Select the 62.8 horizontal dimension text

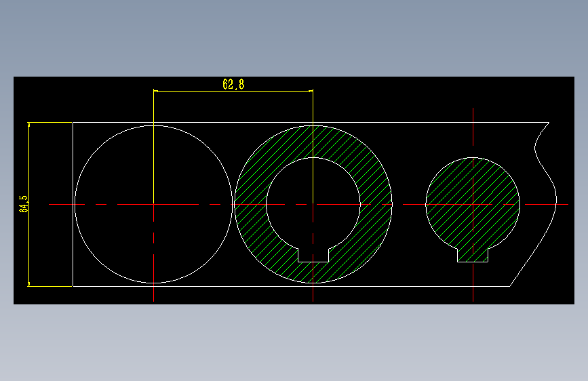click(x=233, y=84)
